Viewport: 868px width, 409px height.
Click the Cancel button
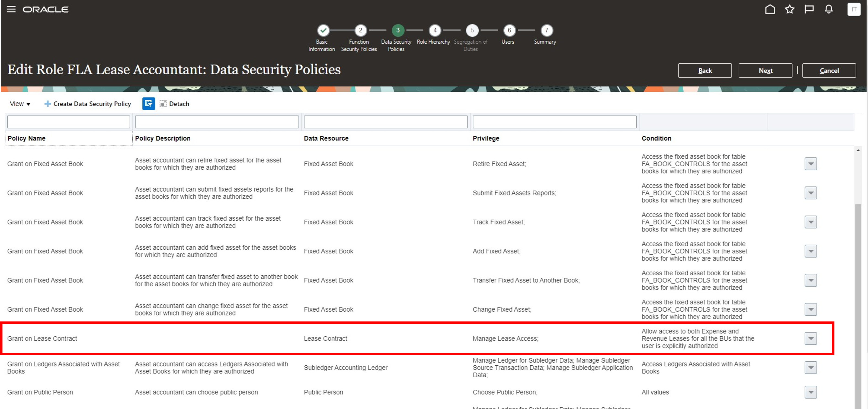[829, 70]
